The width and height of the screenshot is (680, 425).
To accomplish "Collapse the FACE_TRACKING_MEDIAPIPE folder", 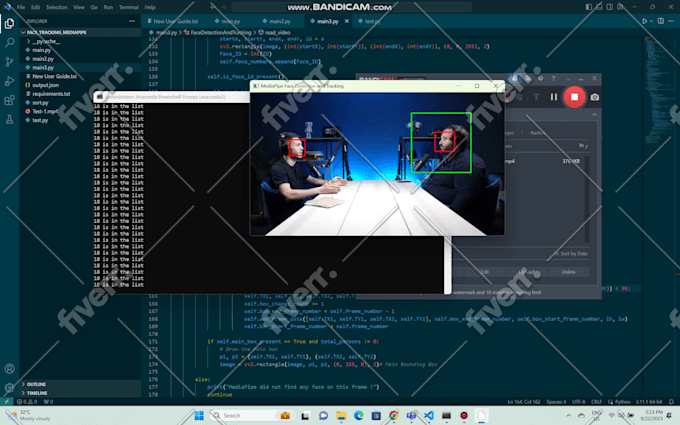I will (56, 33).
